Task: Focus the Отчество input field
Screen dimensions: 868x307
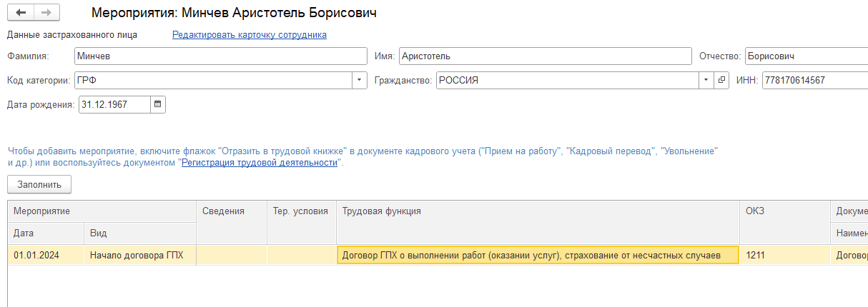Action: (805, 56)
